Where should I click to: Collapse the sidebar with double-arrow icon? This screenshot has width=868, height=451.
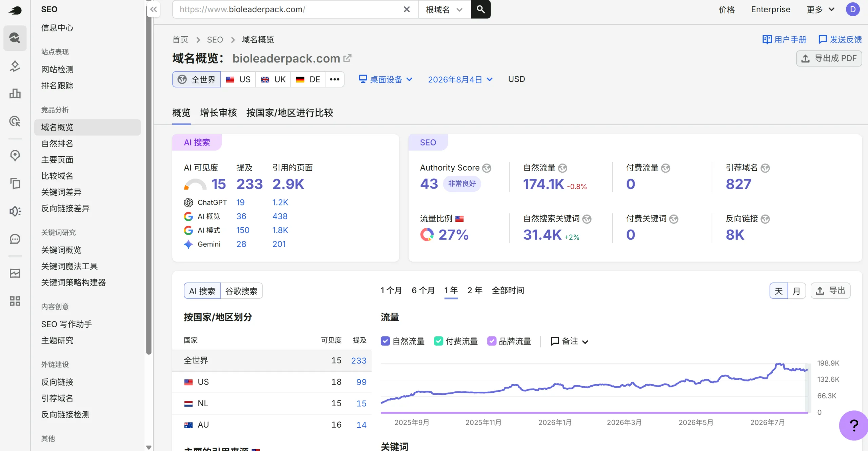tap(154, 9)
